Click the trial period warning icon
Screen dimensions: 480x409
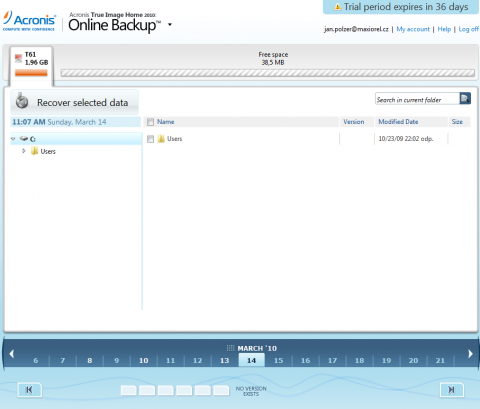click(338, 7)
